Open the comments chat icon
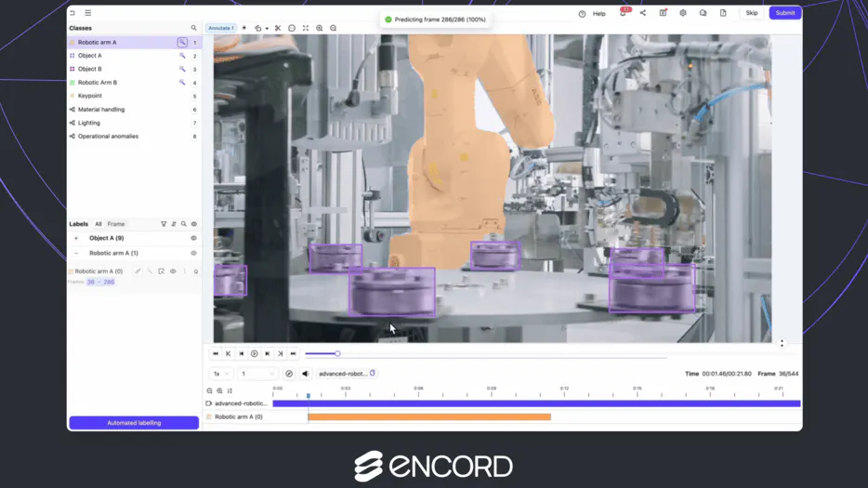868x488 pixels. [x=703, y=13]
